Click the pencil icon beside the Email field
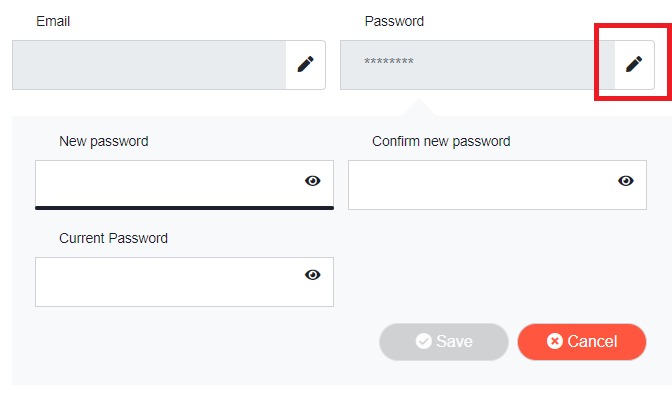672x401 pixels. point(305,65)
